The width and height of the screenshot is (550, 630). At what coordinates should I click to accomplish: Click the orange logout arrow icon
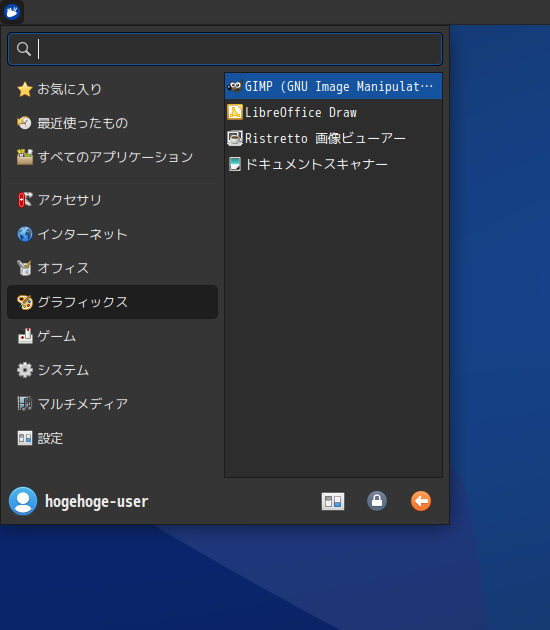tap(421, 501)
